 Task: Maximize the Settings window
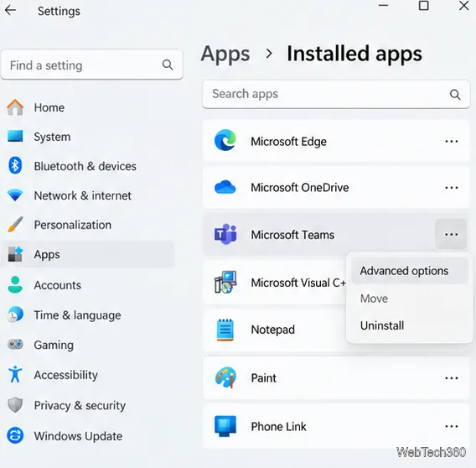pyautogui.click(x=423, y=6)
